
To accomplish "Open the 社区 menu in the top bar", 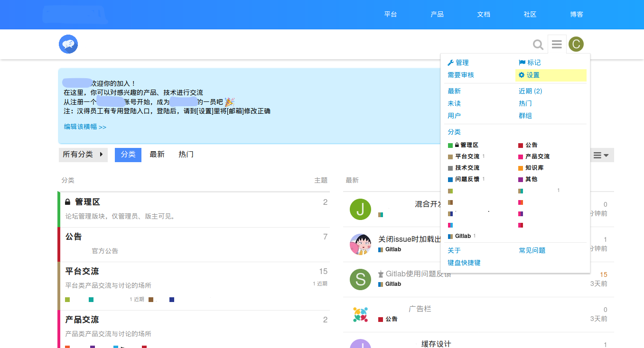I will tap(530, 14).
